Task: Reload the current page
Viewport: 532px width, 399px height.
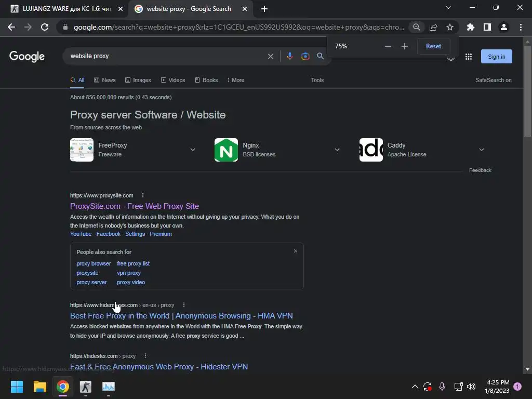Action: tap(45, 27)
